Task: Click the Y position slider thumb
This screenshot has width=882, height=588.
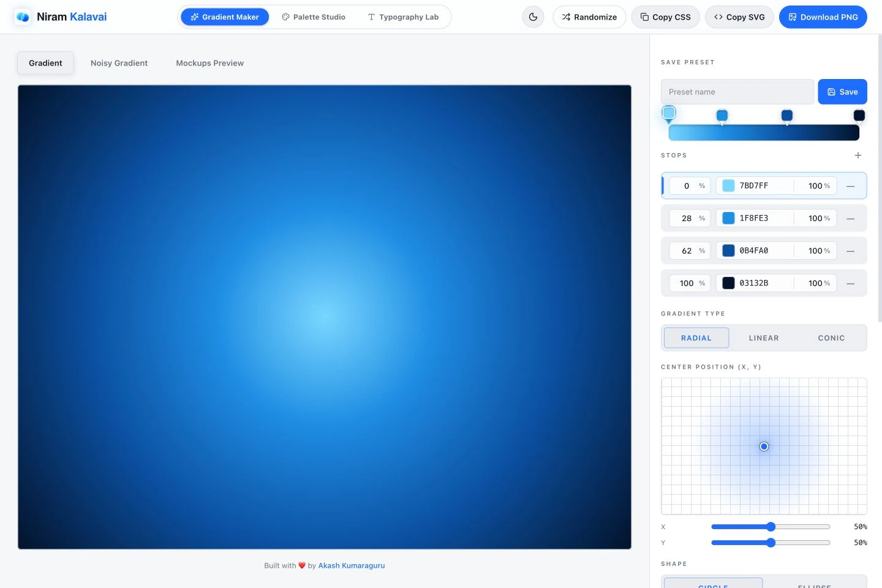Action: pyautogui.click(x=771, y=543)
